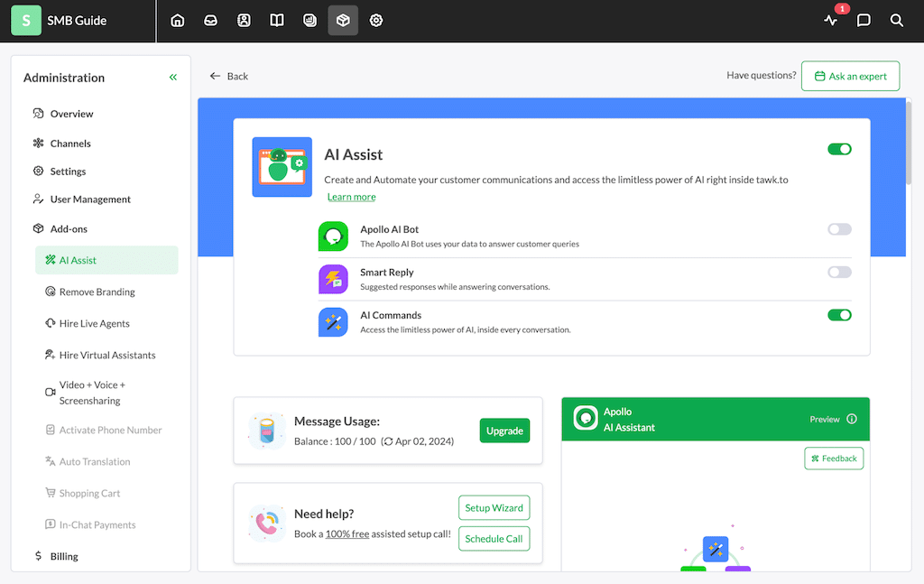The width and height of the screenshot is (924, 584).
Task: Open the reporting chart icon
Action: (x=310, y=21)
